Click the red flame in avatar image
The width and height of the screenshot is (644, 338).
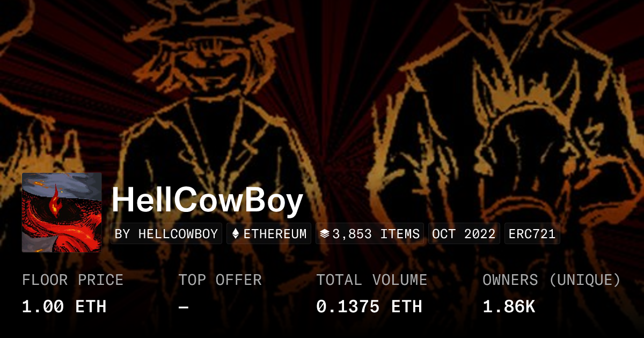tap(54, 201)
